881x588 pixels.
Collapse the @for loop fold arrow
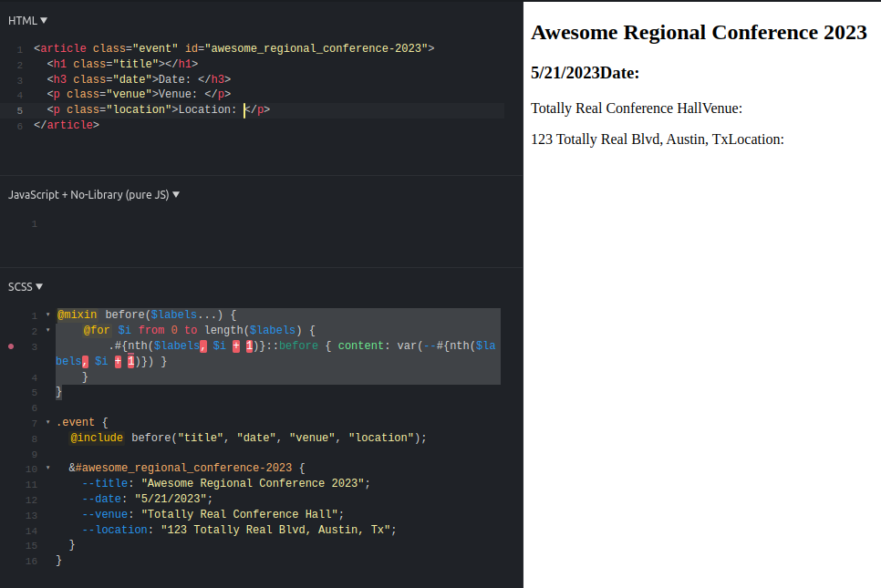tap(47, 330)
